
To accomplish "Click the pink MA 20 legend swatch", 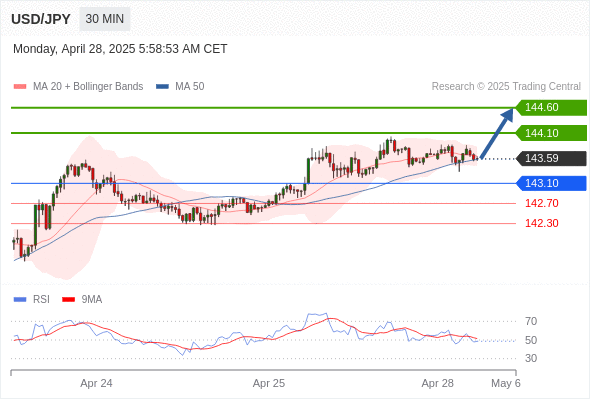I will (20, 87).
